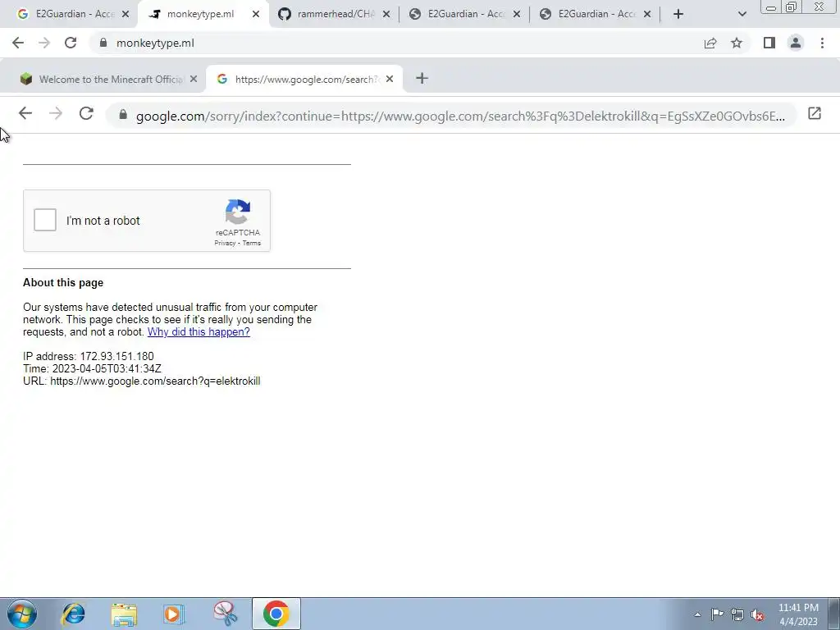The image size is (840, 630).
Task: Open a new tab in outer Chrome
Action: click(678, 14)
